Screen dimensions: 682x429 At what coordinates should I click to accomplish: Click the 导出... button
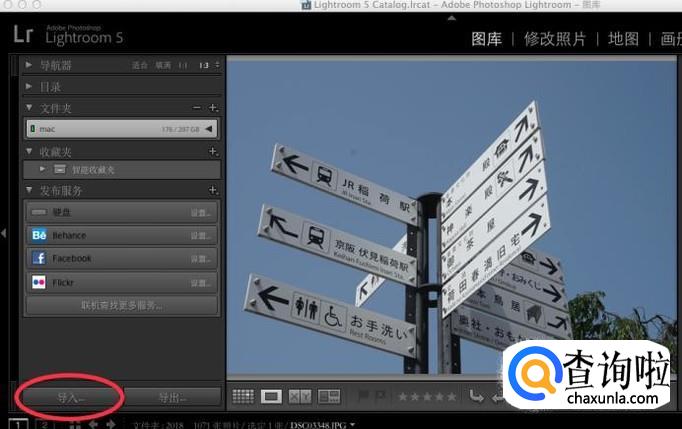point(173,397)
